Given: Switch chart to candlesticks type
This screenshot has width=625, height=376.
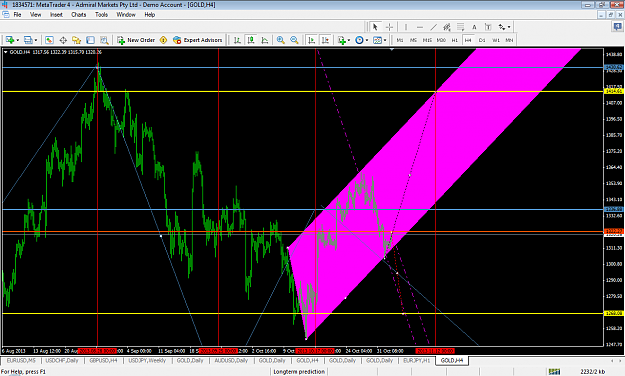Looking at the screenshot, I should [x=251, y=40].
